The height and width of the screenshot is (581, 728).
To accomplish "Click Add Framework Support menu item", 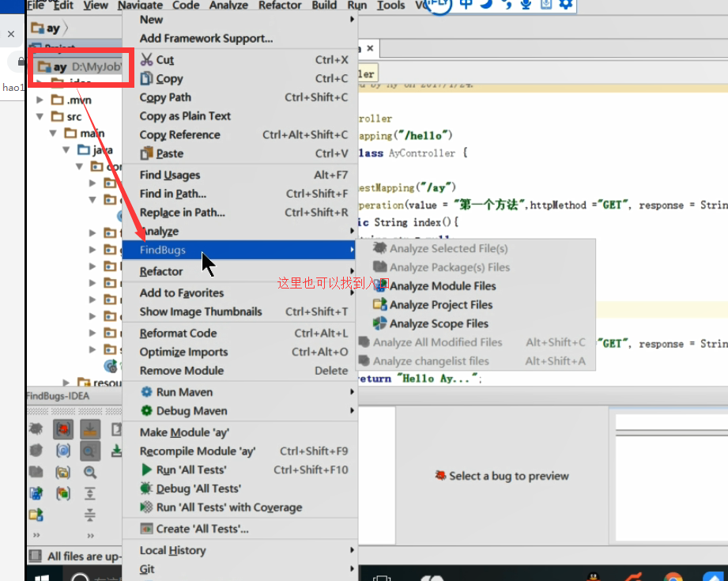I will (240, 38).
